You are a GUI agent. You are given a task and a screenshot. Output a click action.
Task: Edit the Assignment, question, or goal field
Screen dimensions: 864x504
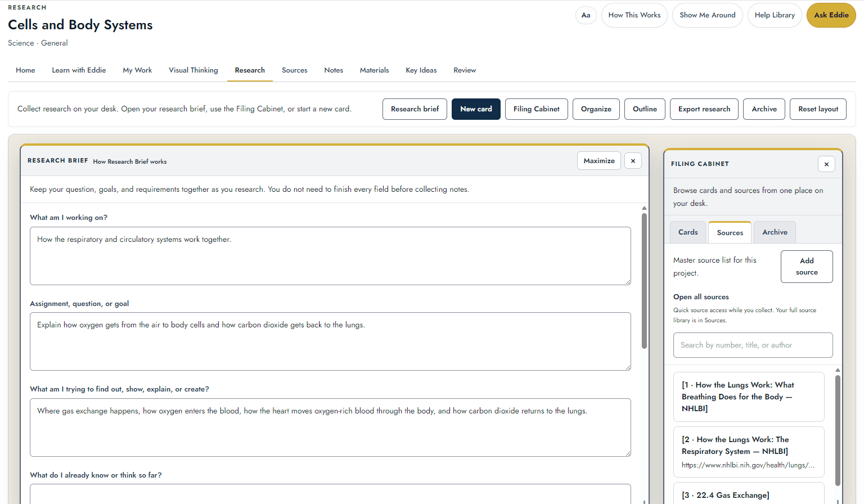tap(330, 341)
